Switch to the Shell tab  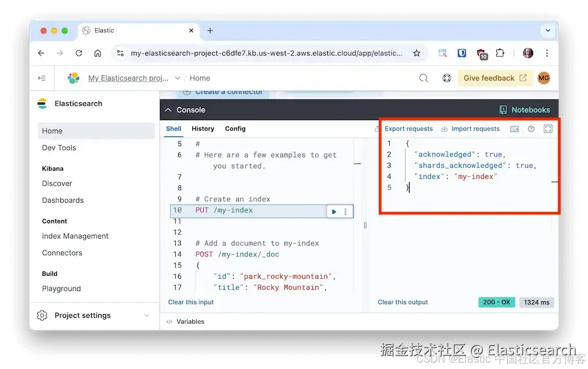(173, 129)
